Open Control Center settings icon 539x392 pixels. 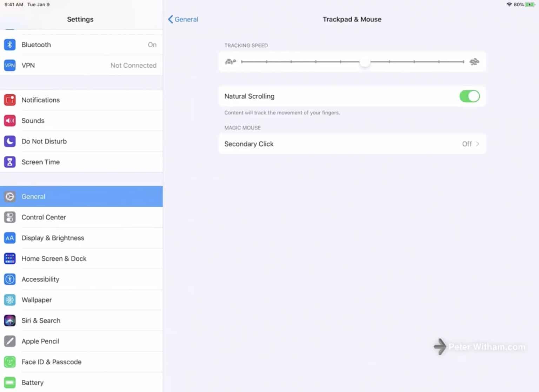coord(9,217)
